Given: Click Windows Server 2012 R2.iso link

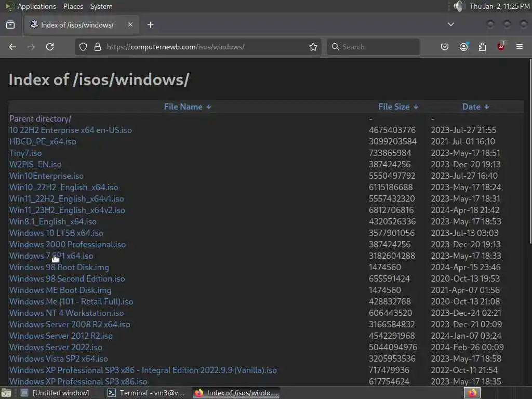Looking at the screenshot, I should (61, 336).
